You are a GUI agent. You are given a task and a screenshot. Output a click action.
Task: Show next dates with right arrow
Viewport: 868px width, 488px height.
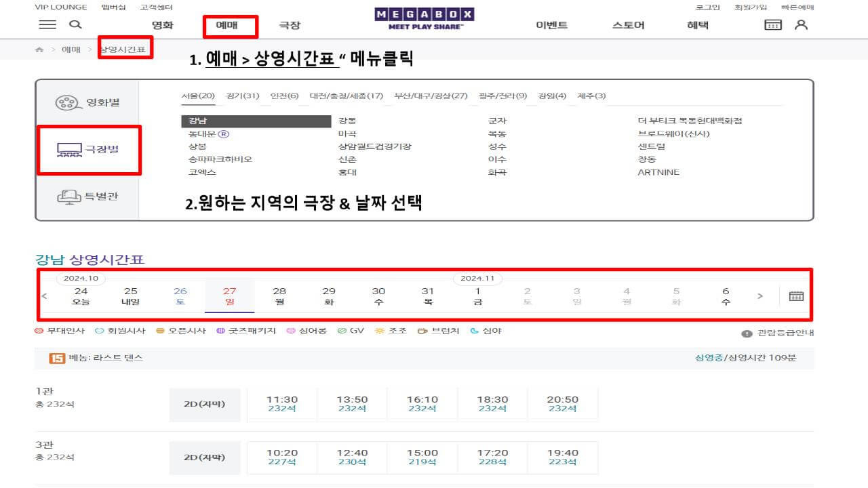[x=760, y=296]
